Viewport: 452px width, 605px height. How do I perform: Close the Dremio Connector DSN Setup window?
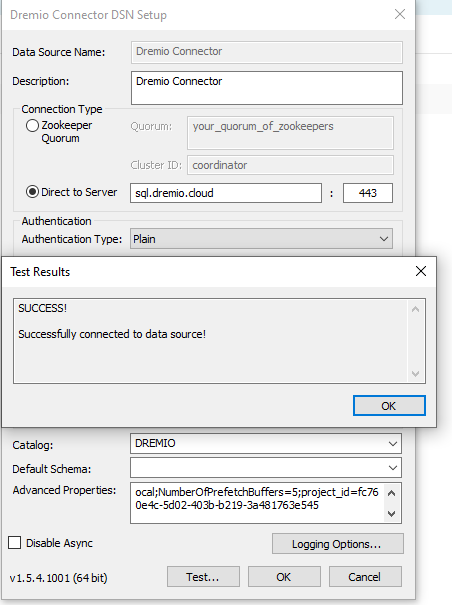tap(400, 15)
